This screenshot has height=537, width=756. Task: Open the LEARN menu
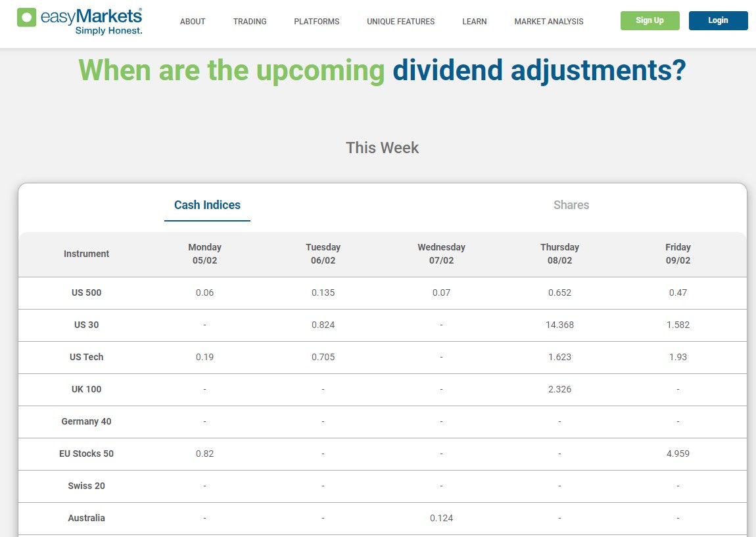(475, 22)
